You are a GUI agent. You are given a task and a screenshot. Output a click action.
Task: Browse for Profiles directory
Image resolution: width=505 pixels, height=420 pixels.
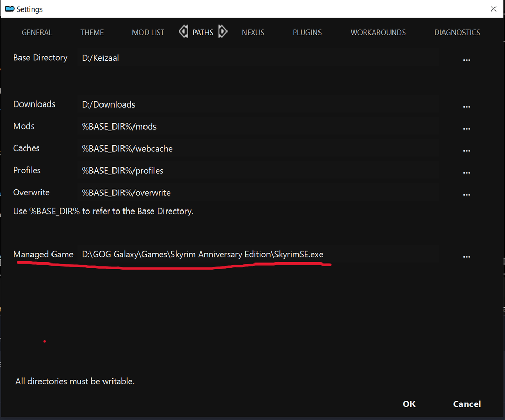click(x=466, y=173)
